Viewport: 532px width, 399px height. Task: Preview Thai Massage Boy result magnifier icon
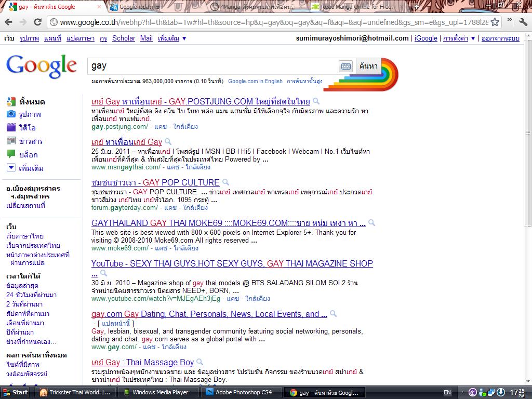(200, 362)
